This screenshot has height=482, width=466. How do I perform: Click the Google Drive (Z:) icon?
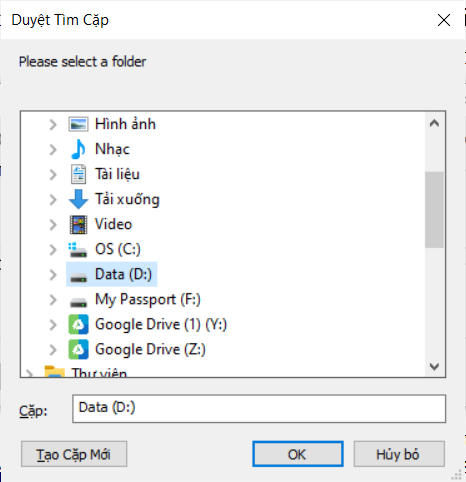[78, 349]
